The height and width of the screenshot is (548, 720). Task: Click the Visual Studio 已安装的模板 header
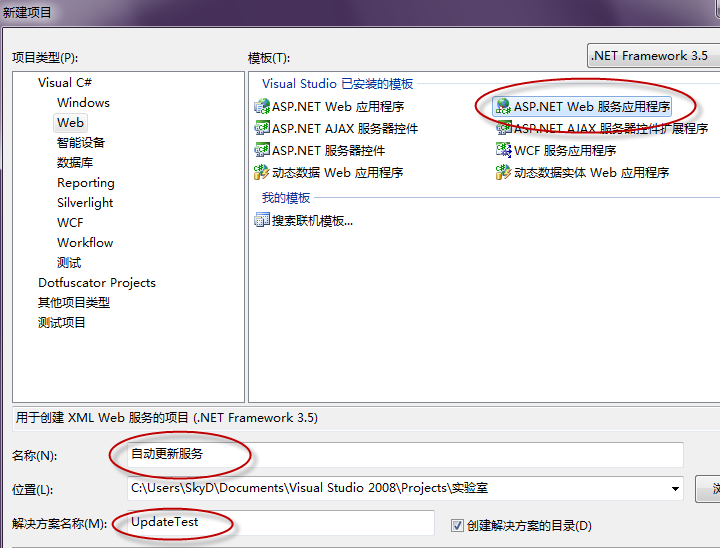[338, 84]
